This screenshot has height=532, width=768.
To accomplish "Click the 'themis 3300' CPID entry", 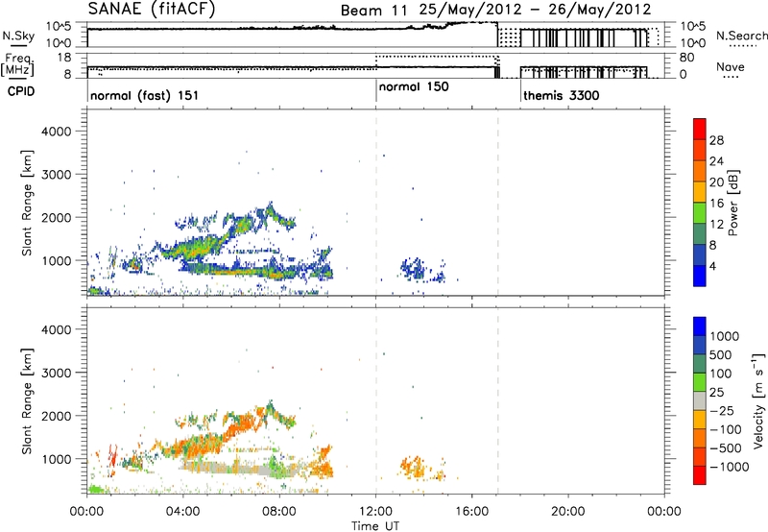I will (562, 95).
